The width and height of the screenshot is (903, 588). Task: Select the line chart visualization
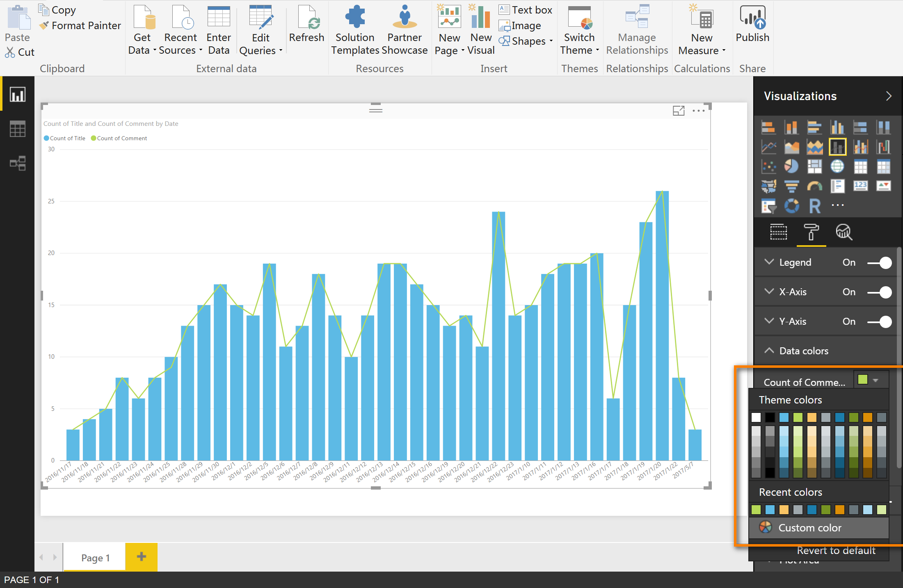768,146
